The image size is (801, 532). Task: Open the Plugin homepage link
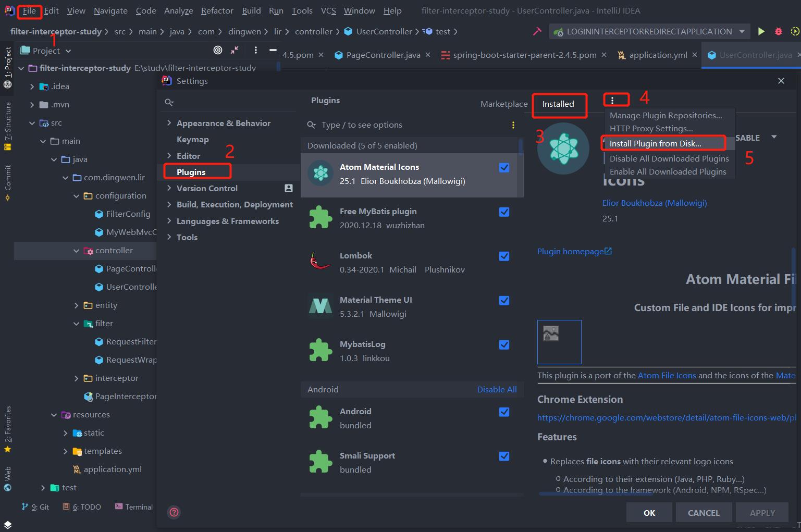tap(574, 251)
